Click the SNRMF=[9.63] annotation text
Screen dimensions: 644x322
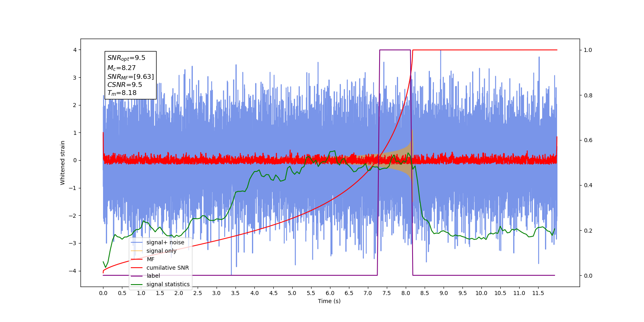tap(130, 76)
